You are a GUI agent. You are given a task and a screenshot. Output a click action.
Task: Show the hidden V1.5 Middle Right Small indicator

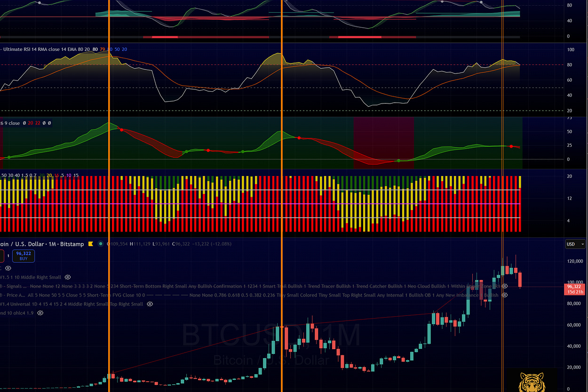click(67, 277)
